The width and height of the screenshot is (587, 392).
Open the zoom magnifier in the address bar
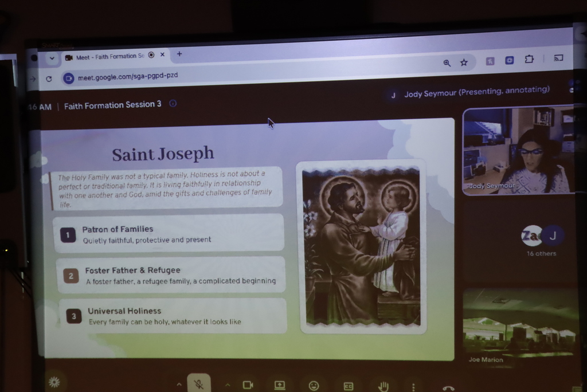pos(447,63)
